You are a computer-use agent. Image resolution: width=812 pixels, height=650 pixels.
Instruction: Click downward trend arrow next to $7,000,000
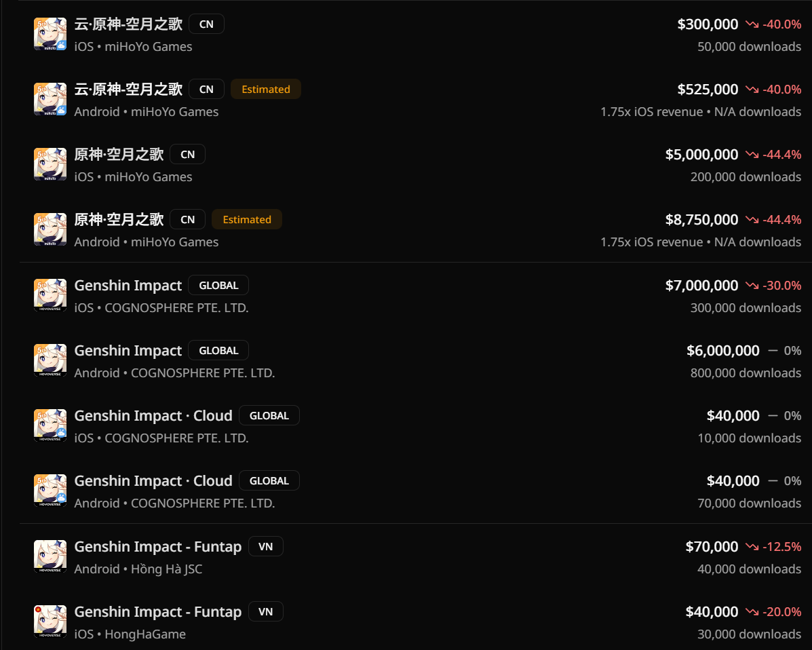pos(752,286)
